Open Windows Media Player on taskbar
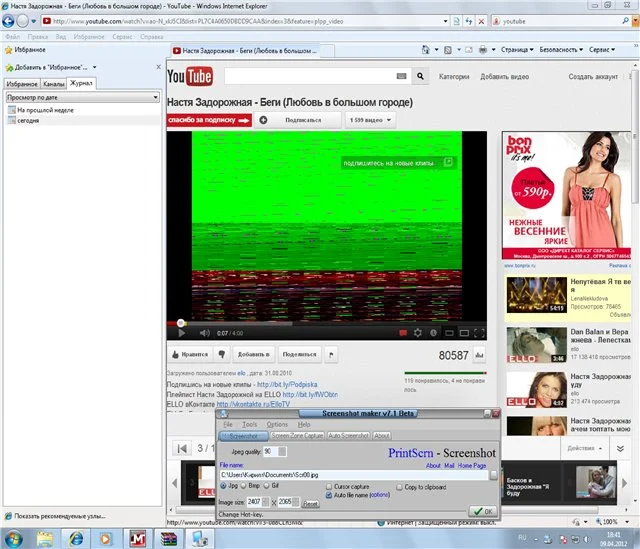640x549 pixels. coord(107,539)
